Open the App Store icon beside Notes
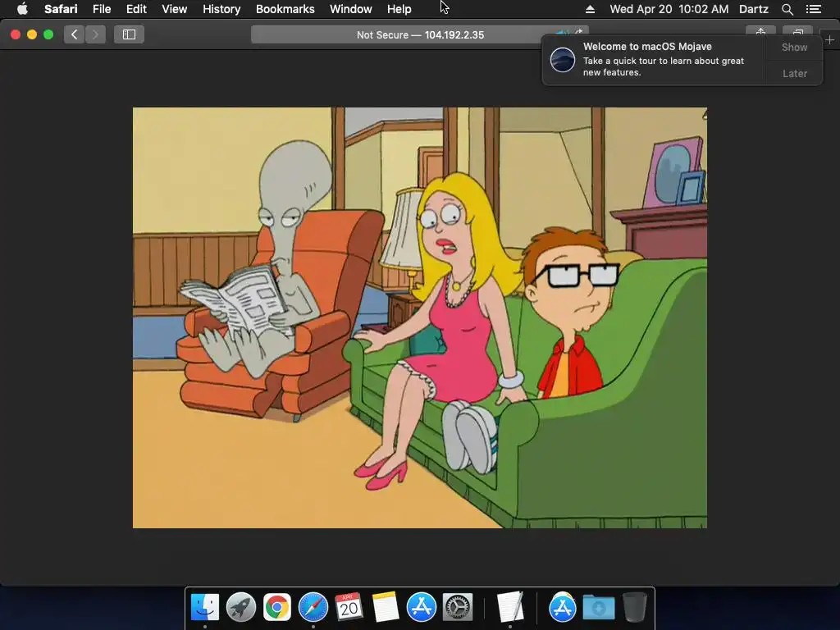The image size is (840, 630). 421,607
